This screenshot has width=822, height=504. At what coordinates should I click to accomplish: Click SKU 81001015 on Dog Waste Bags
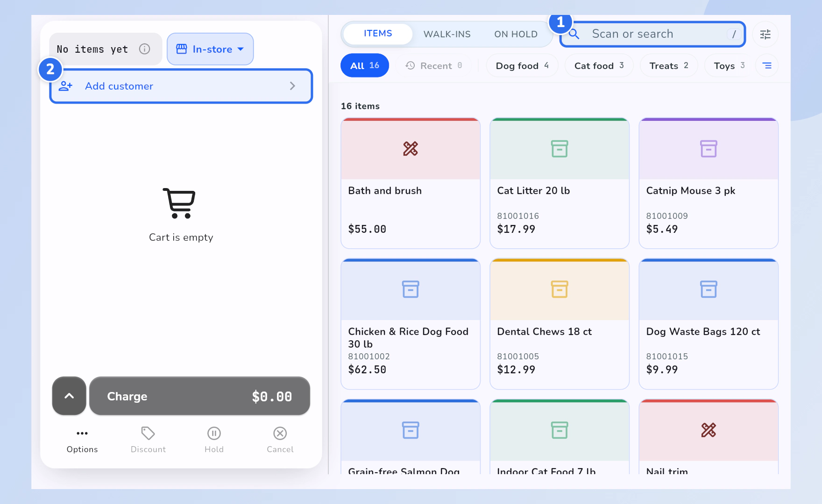[667, 357]
